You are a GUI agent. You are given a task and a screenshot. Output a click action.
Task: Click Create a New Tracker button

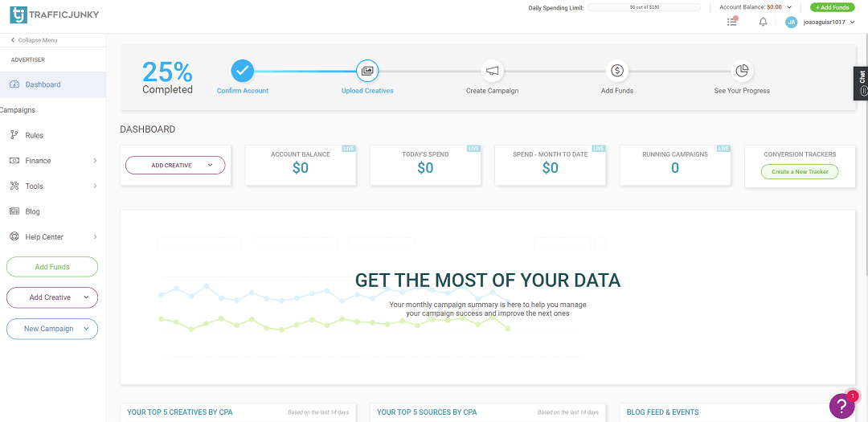click(x=800, y=172)
